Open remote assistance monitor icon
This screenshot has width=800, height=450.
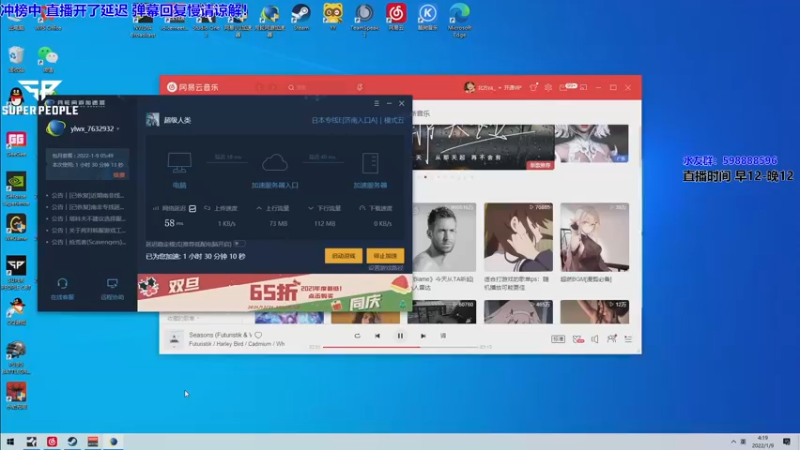tap(112, 289)
